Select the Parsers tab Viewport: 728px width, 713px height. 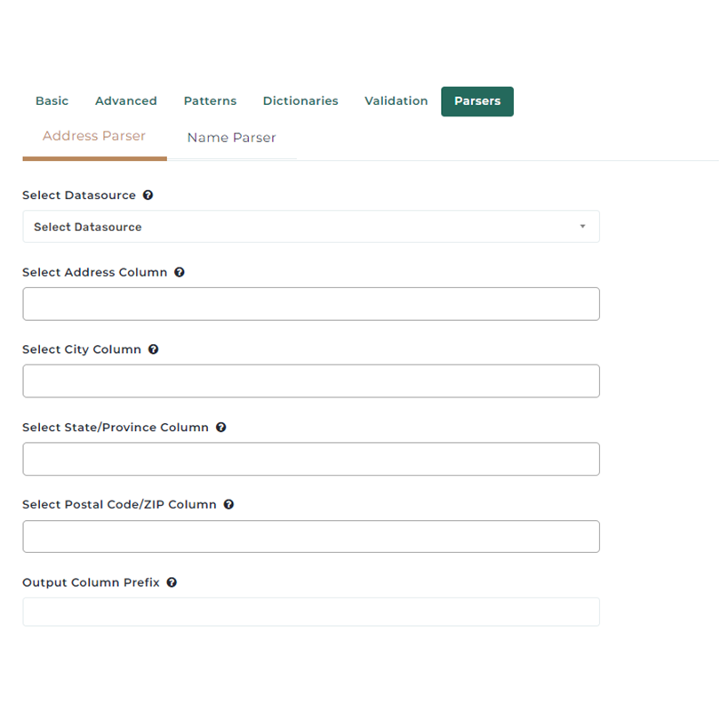[477, 101]
